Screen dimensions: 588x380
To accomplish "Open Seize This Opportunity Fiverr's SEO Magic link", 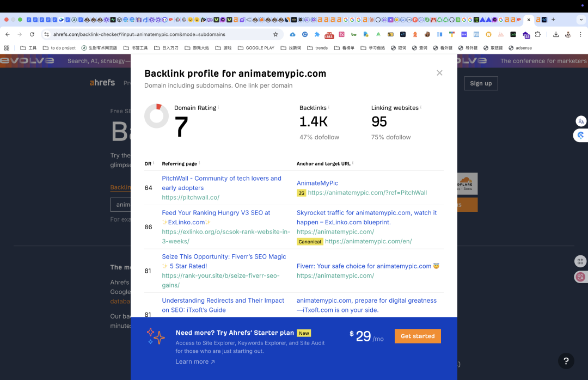I will click(x=224, y=261).
